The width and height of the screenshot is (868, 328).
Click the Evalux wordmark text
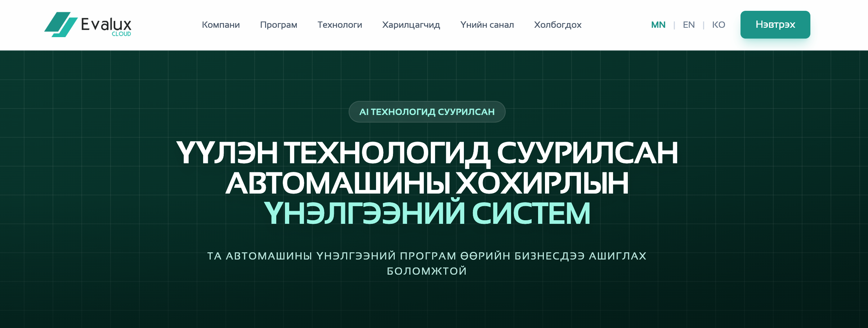point(106,24)
